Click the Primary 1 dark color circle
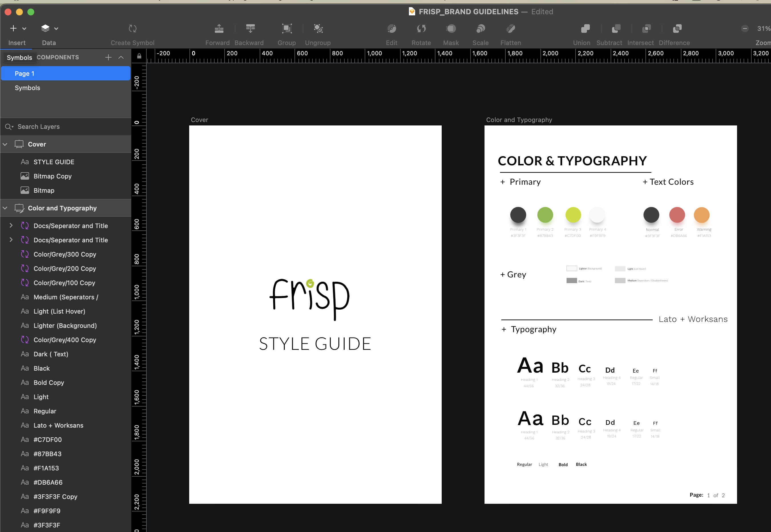 point(518,215)
